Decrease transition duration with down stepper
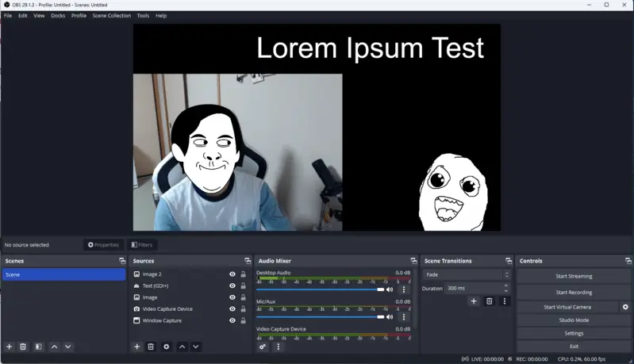 (x=505, y=291)
